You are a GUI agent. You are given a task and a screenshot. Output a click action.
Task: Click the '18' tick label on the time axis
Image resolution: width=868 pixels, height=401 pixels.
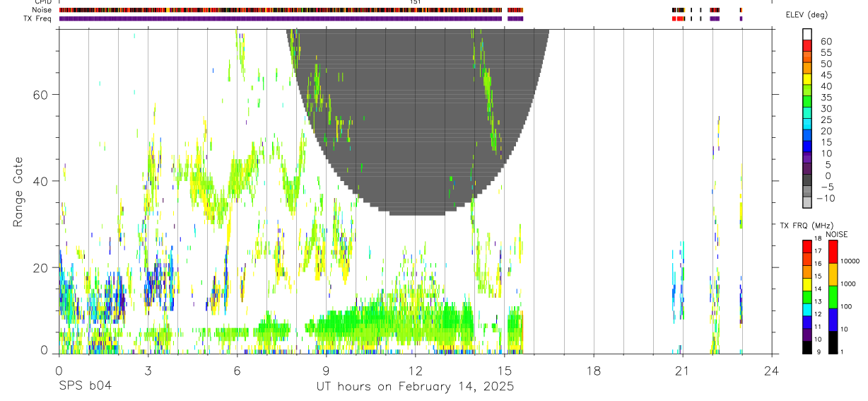tap(593, 370)
